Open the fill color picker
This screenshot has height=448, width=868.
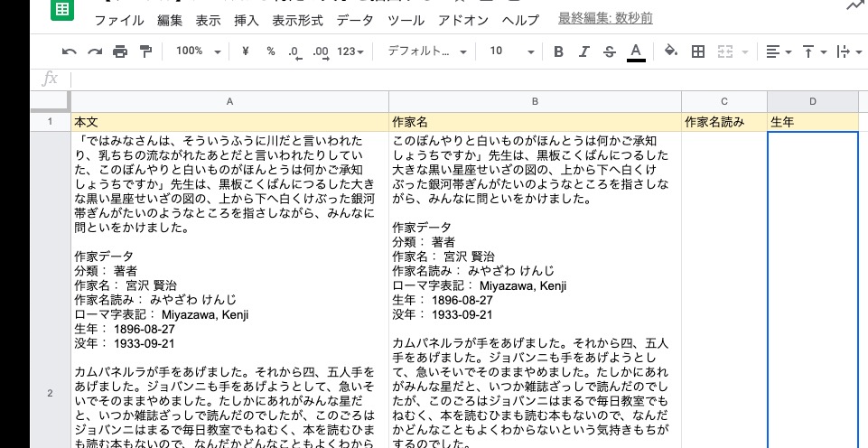[671, 51]
